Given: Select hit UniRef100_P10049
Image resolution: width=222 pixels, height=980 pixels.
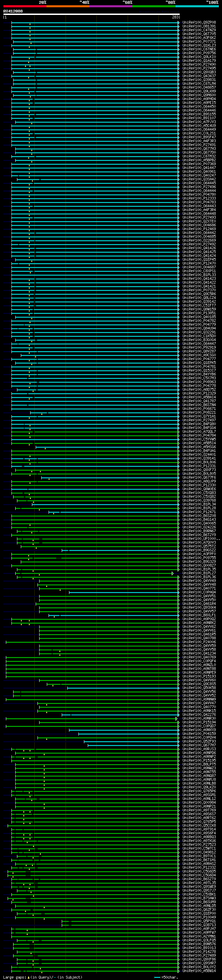Looking at the screenshot, I should 199,917.
